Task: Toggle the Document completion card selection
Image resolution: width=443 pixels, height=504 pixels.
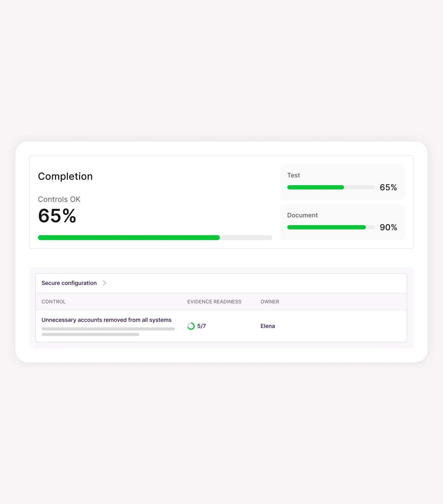Action: point(342,222)
